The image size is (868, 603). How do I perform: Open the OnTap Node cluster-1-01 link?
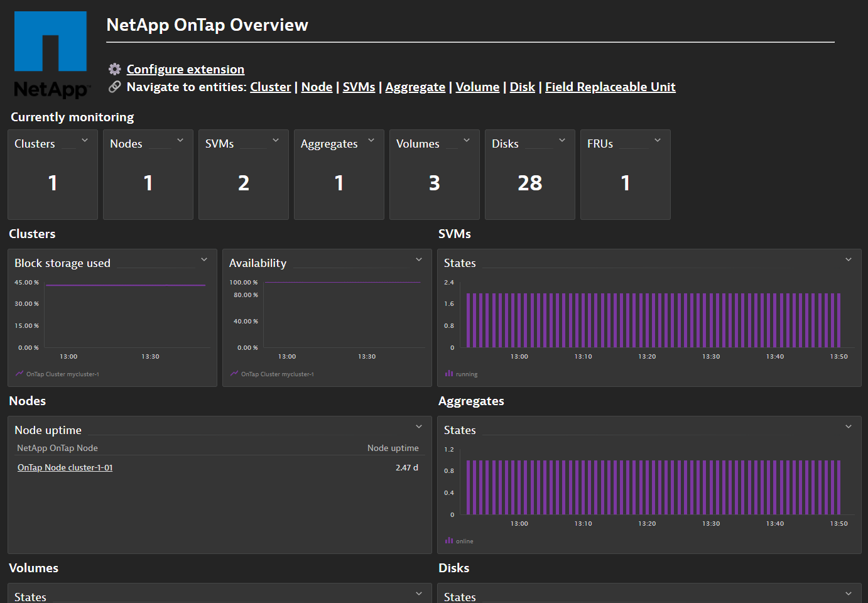pos(65,467)
